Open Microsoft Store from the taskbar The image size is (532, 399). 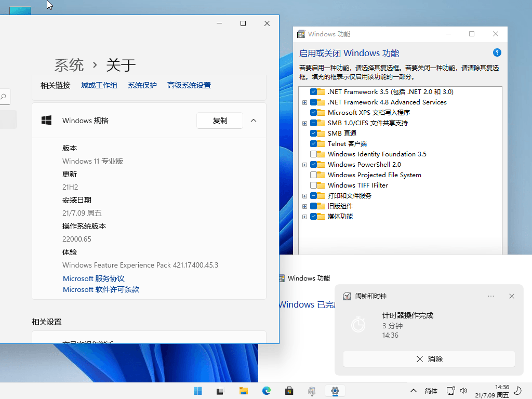click(x=289, y=391)
